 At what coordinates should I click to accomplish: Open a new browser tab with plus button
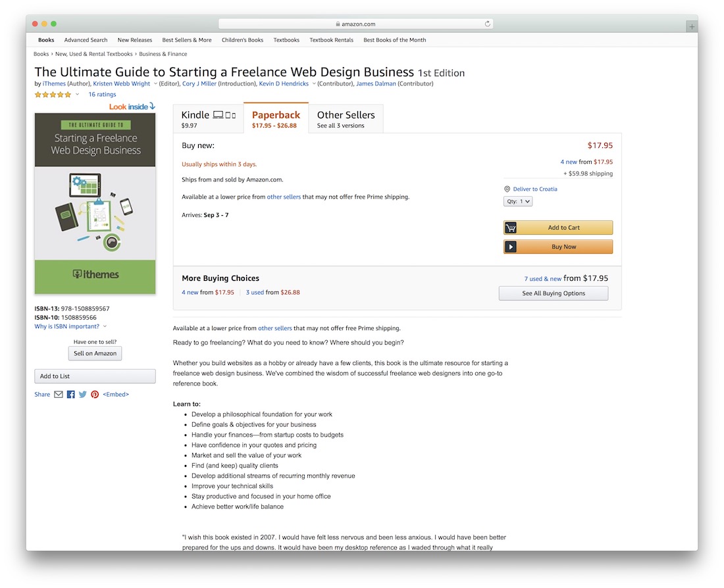point(692,27)
